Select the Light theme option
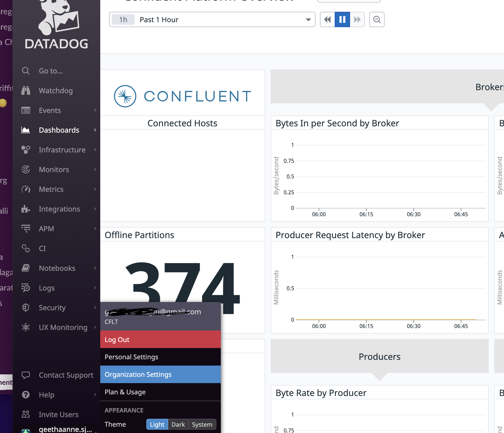The width and height of the screenshot is (504, 433). tap(157, 425)
